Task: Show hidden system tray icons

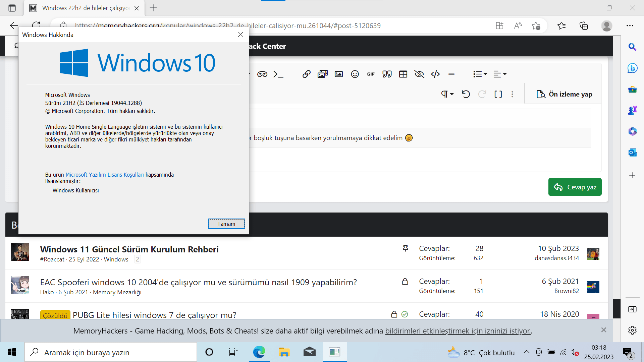Action: point(527,352)
